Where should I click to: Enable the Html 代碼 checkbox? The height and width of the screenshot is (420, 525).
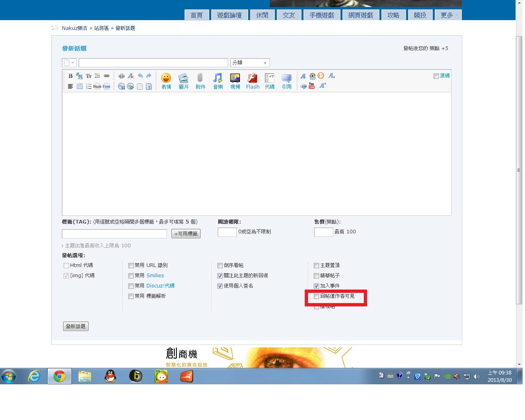pos(66,265)
